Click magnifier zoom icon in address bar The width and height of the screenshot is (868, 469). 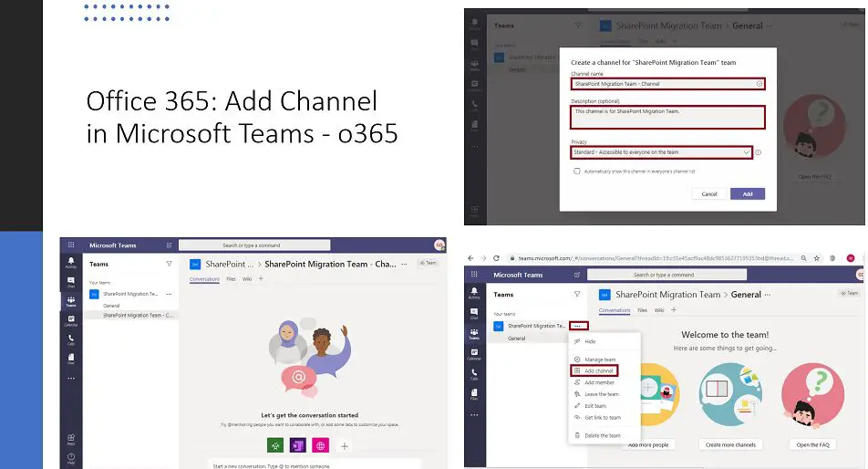point(803,258)
